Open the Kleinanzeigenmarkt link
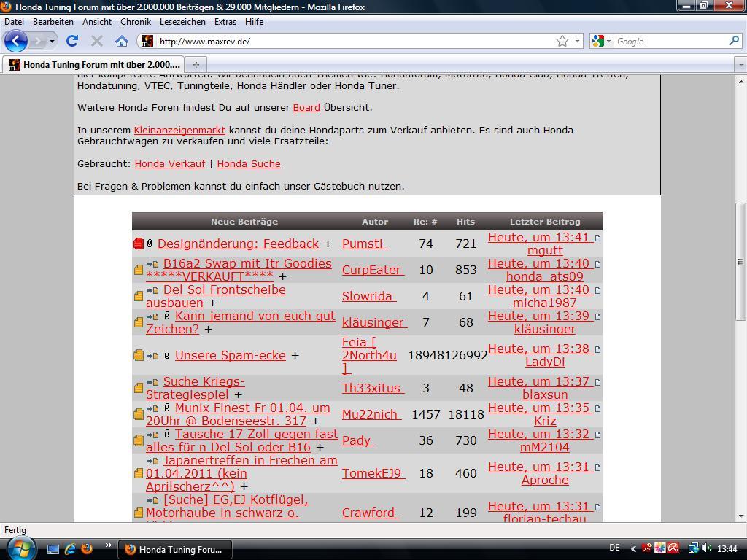This screenshot has height=560, width=747. (x=179, y=130)
